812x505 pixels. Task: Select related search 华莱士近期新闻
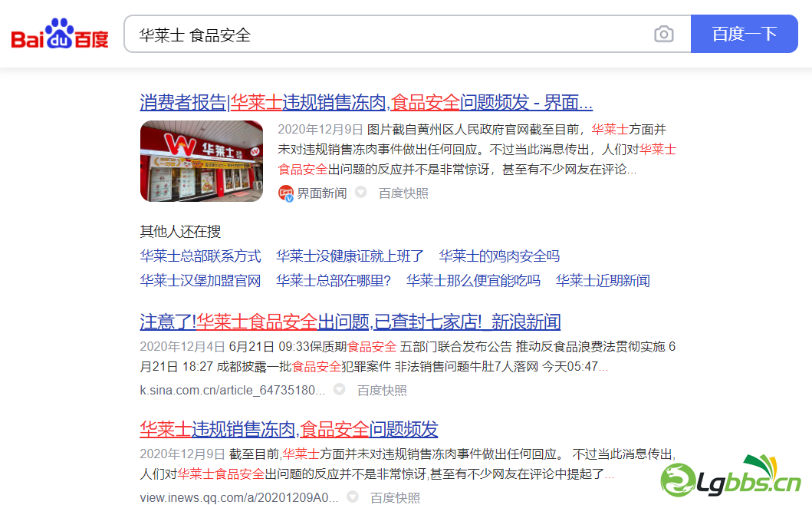coord(603,281)
